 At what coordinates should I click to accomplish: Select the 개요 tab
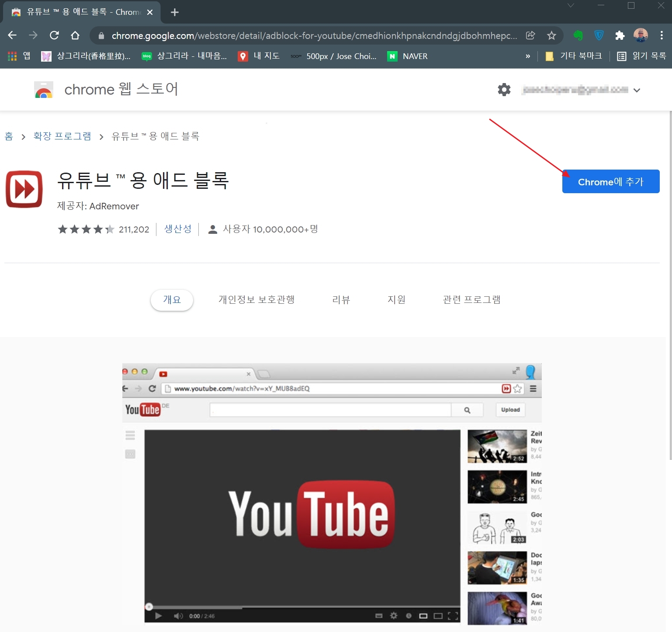click(x=172, y=300)
